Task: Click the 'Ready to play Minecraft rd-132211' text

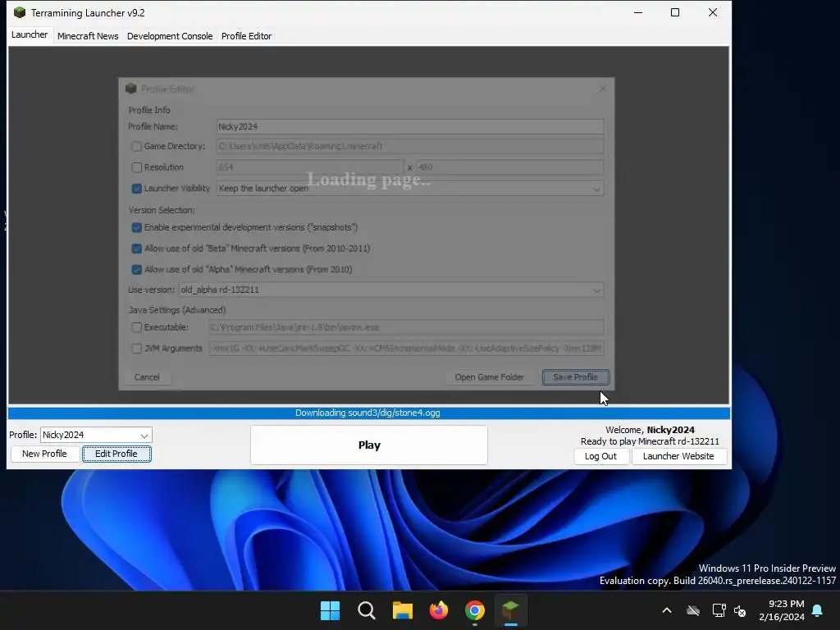Action: 650,441
